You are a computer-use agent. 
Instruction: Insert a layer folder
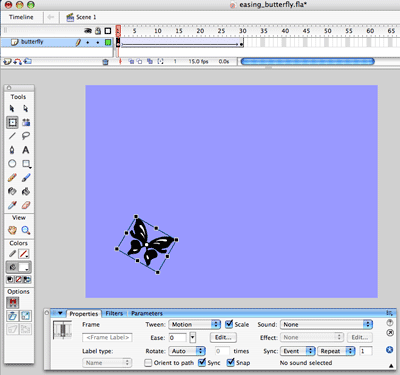[x=28, y=61]
